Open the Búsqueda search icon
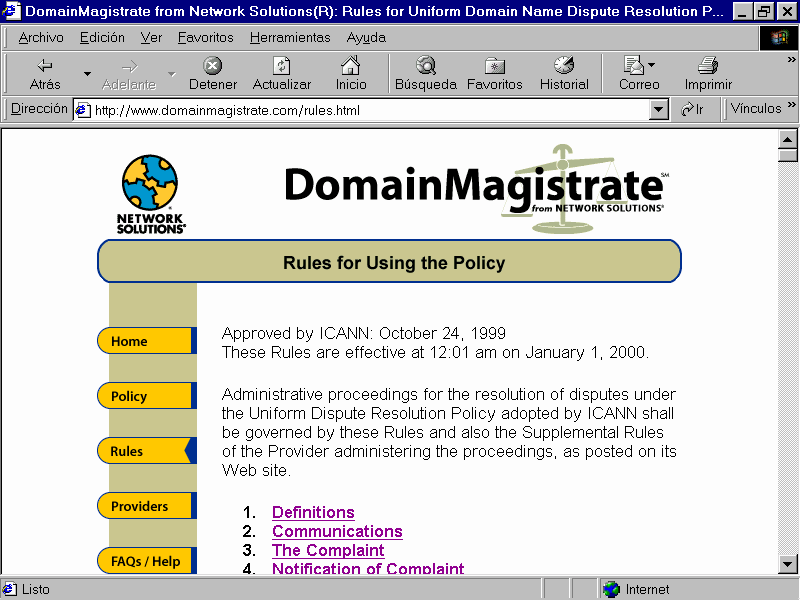The height and width of the screenshot is (600, 800). [x=426, y=66]
